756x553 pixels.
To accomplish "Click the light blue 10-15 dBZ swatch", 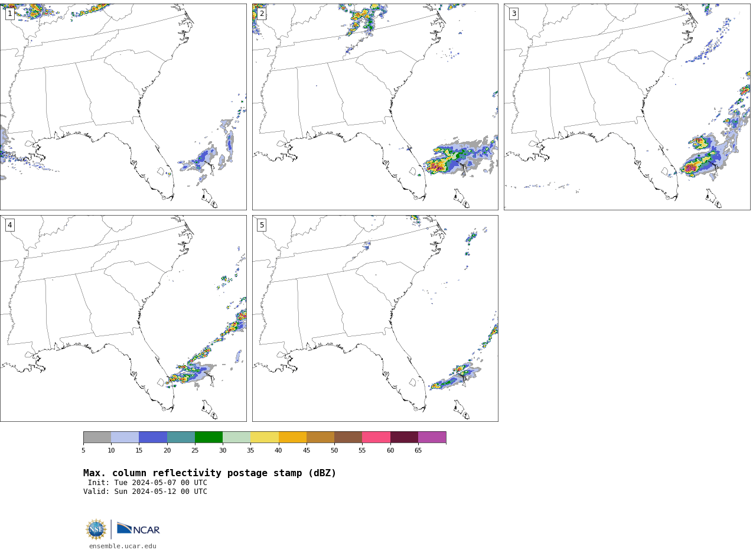I will pyautogui.click(x=125, y=437).
